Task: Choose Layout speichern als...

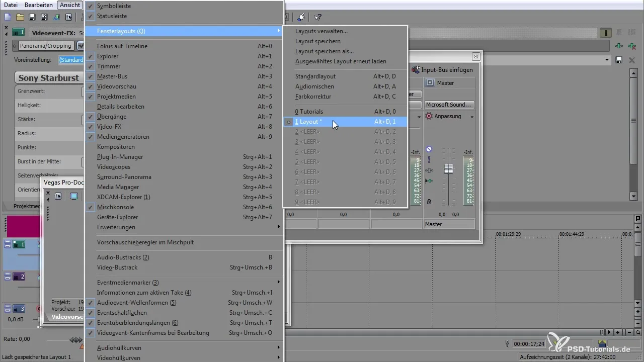Action: pos(345,51)
